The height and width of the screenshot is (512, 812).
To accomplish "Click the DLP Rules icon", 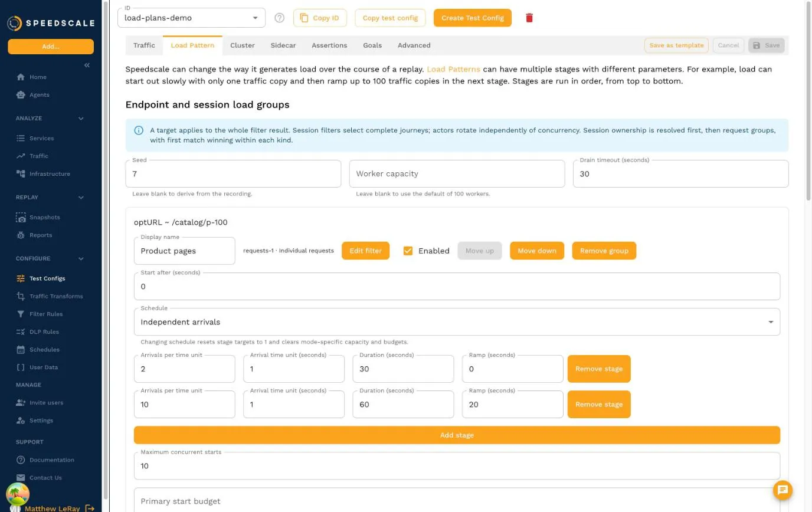I will [21, 332].
